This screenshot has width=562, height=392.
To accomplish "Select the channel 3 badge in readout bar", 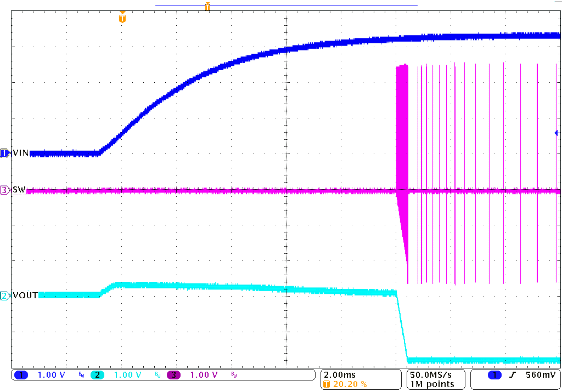I will pyautogui.click(x=173, y=375).
